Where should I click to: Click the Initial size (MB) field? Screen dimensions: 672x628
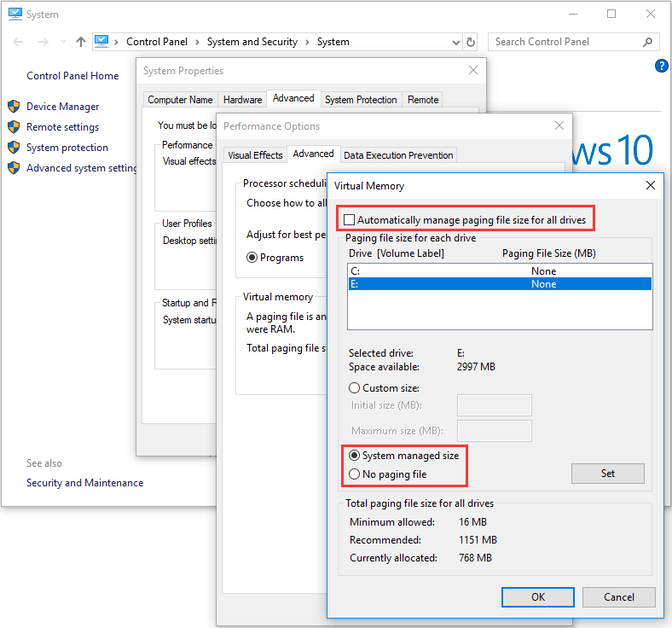494,405
